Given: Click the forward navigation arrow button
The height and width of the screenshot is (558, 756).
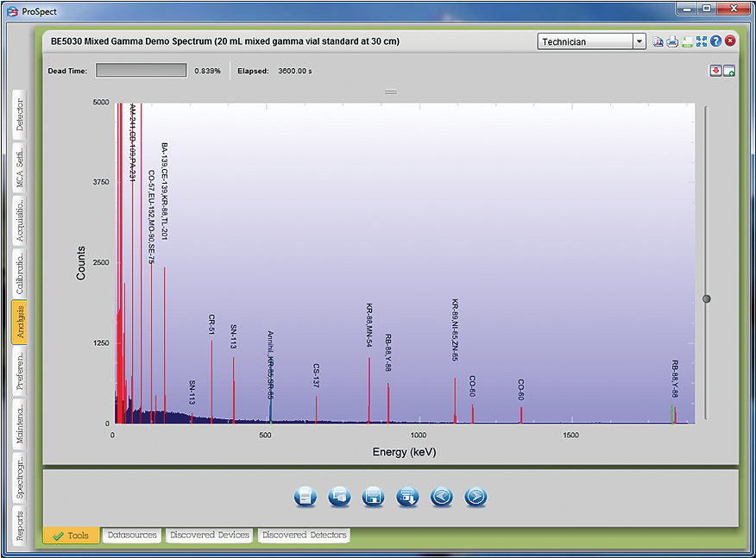Looking at the screenshot, I should (476, 497).
